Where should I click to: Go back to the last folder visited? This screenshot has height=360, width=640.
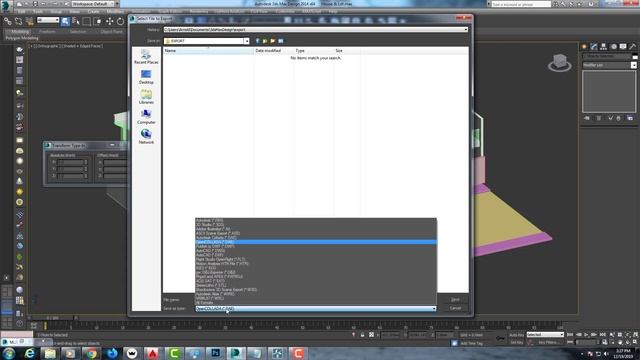click(x=257, y=41)
